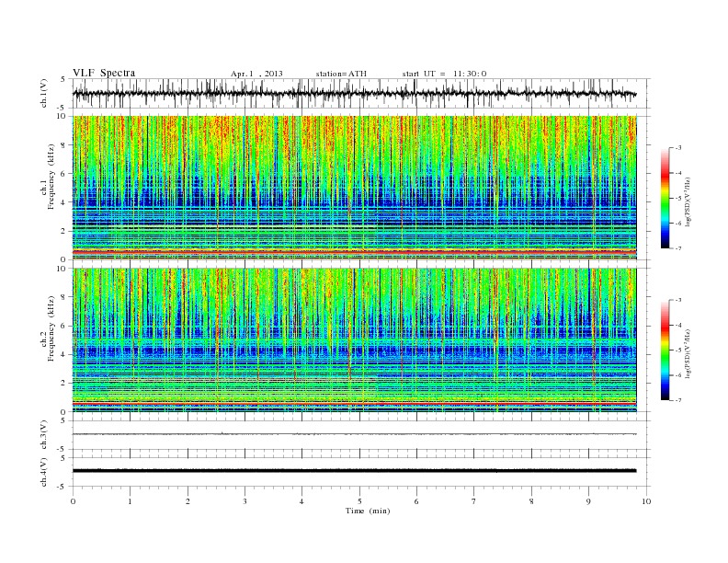Click the "Time (min)" axis label

(x=368, y=511)
